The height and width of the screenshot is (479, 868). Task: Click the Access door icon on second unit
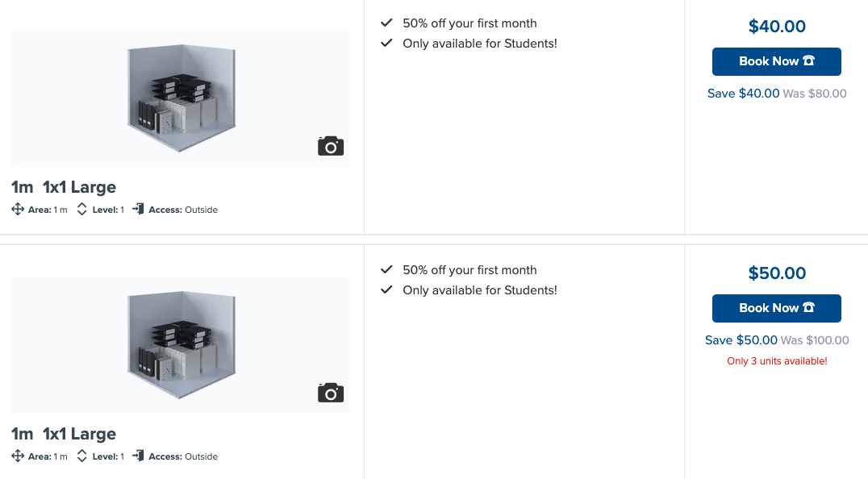(139, 456)
